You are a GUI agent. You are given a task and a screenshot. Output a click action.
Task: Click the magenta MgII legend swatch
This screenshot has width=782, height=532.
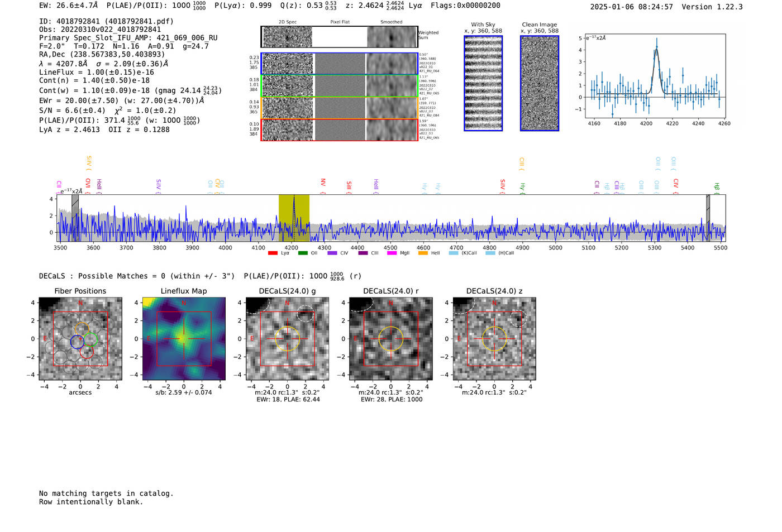tap(392, 253)
